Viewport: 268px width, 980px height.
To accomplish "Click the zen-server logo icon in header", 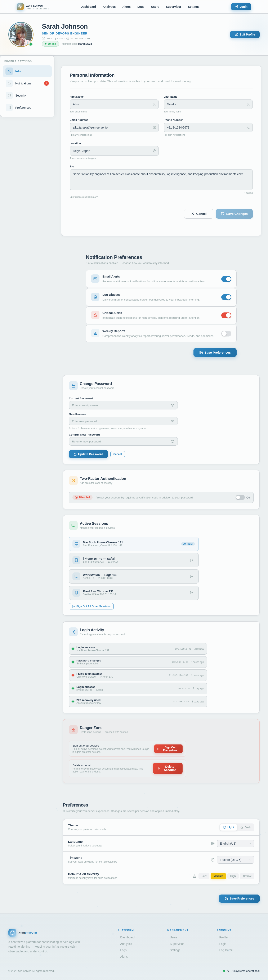I will click(20, 6).
